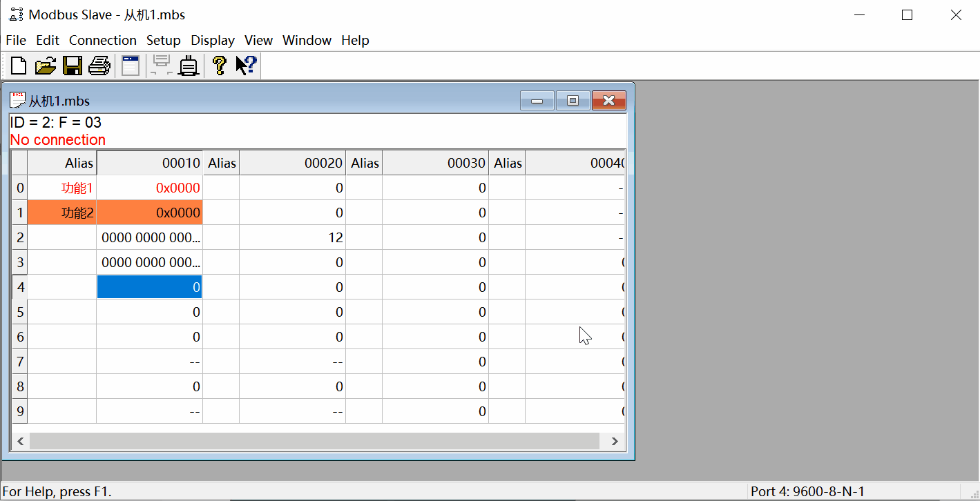980x501 pixels.
Task: Select the 00010 column header
Action: pos(150,163)
